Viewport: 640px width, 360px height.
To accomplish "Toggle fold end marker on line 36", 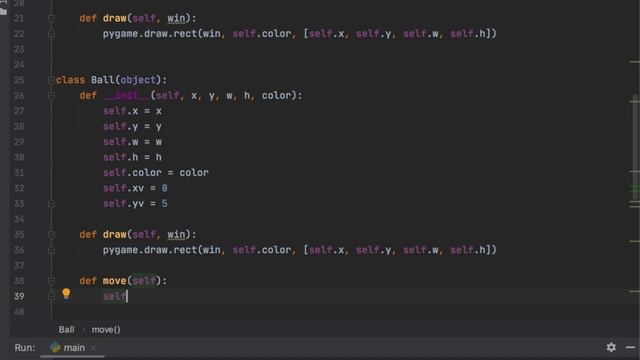I will (x=51, y=250).
